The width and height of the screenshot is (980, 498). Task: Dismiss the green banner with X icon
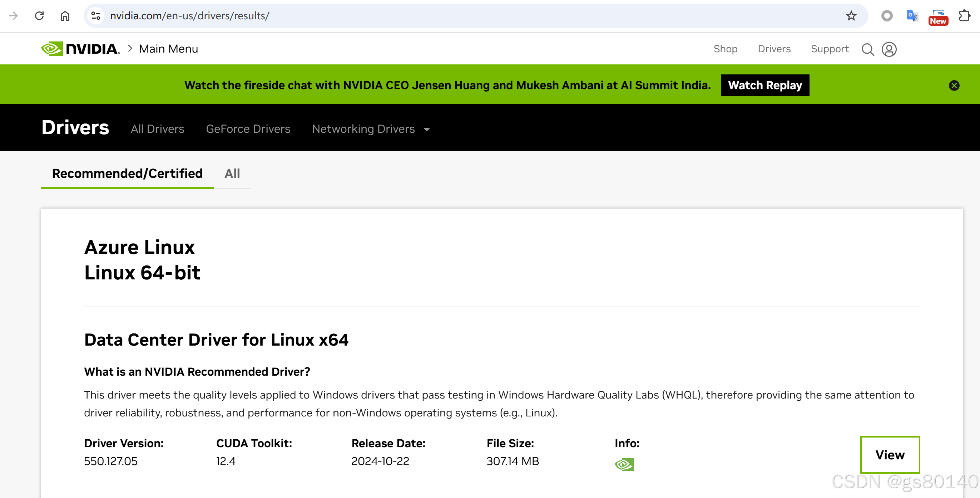coord(954,85)
